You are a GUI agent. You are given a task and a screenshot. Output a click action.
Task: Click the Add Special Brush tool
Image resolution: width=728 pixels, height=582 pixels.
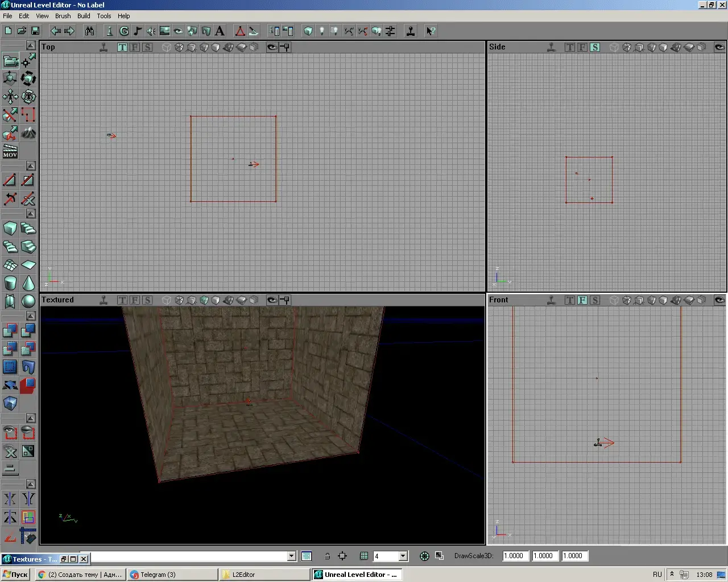(10, 367)
